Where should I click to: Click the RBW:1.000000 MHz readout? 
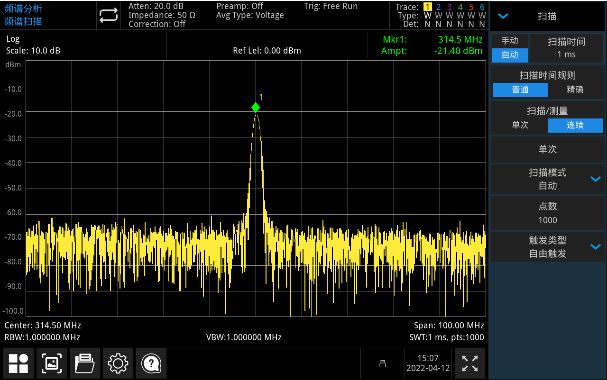(42, 337)
